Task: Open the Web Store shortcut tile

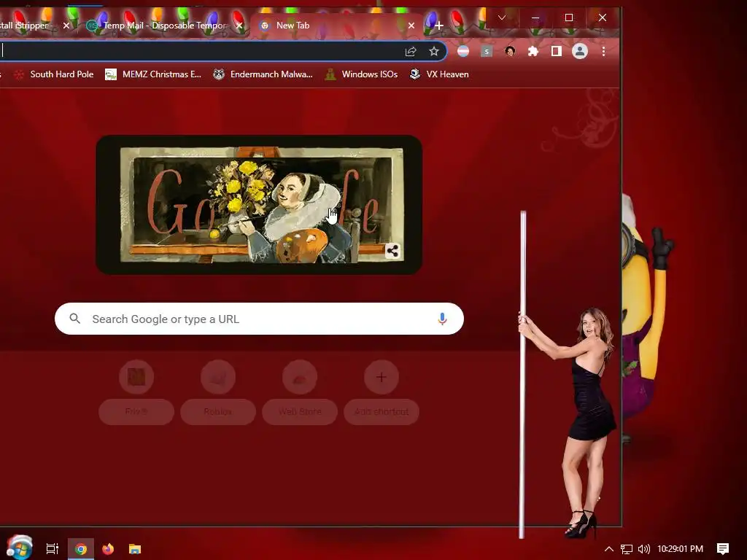Action: coord(300,392)
